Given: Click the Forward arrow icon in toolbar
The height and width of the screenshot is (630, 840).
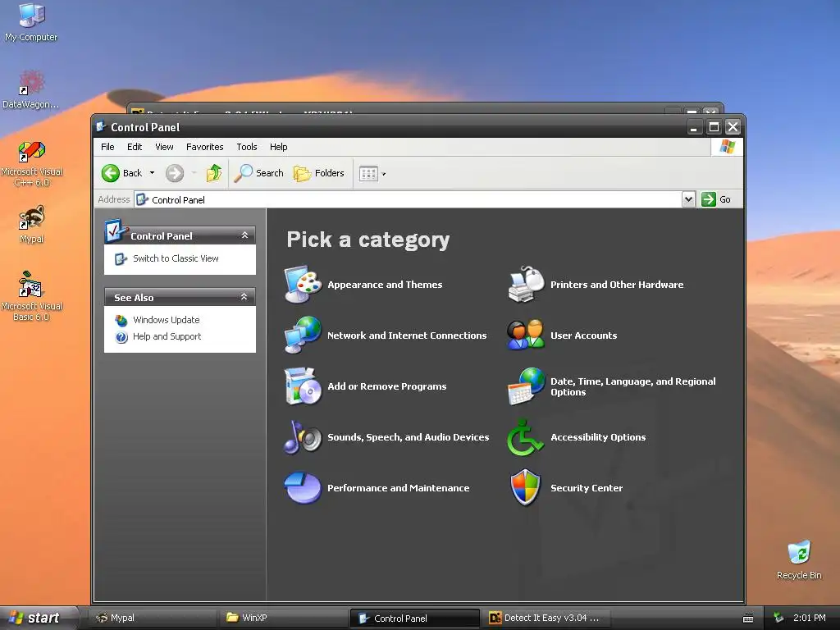Looking at the screenshot, I should point(175,173).
